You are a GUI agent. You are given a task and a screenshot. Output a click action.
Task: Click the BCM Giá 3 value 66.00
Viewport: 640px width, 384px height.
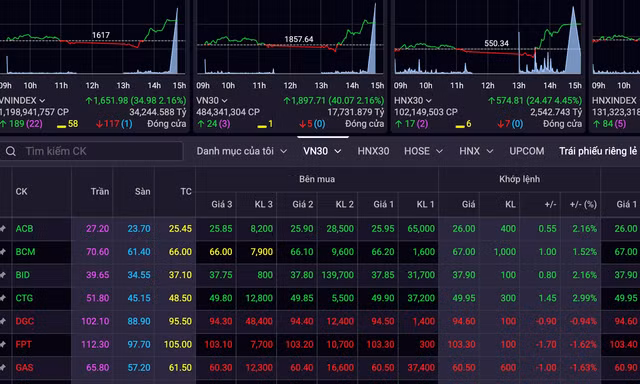pyautogui.click(x=220, y=252)
